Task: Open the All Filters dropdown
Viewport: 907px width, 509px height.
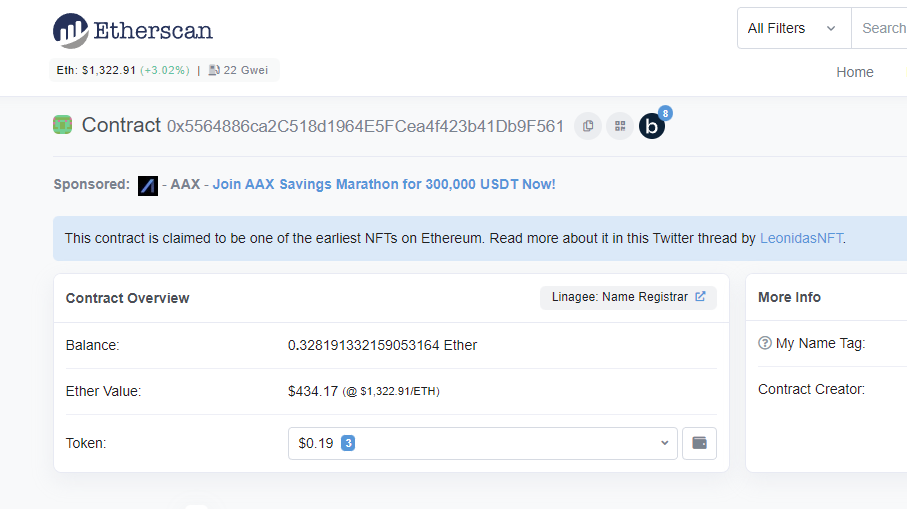Action: click(x=794, y=28)
